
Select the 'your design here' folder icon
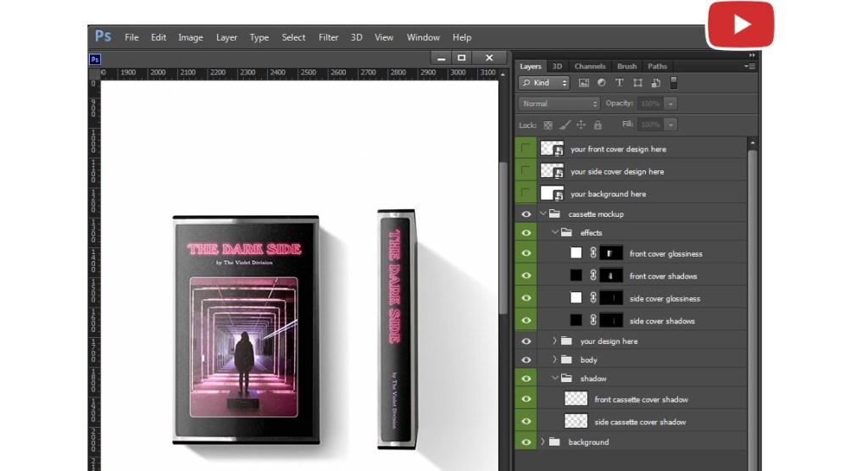tap(566, 341)
